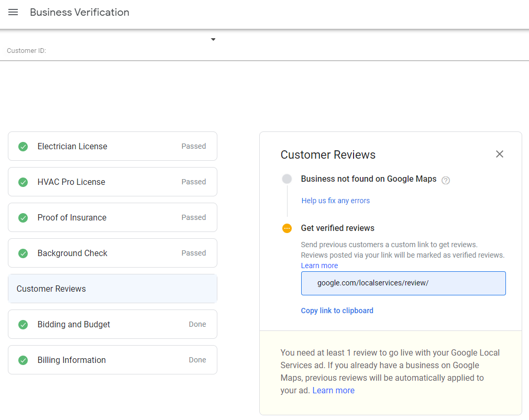Click the HVAC Pro License green checkmark
529x420 pixels.
[x=23, y=182]
